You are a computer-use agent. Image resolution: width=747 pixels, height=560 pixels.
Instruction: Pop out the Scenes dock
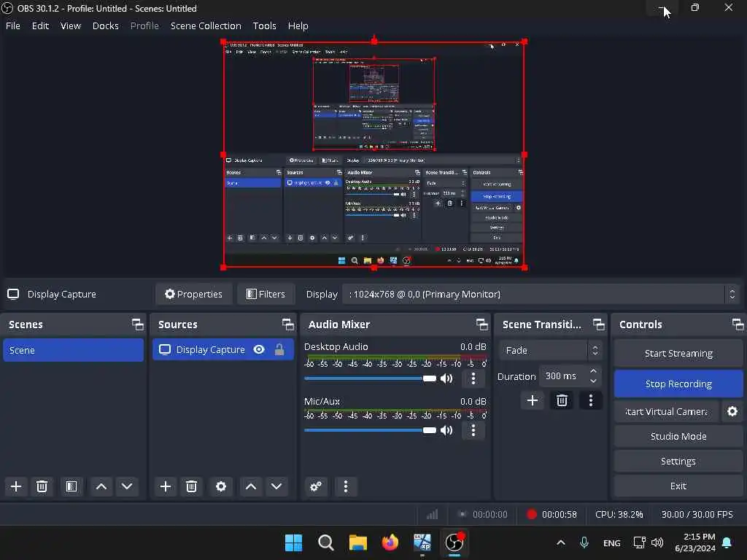coord(138,324)
